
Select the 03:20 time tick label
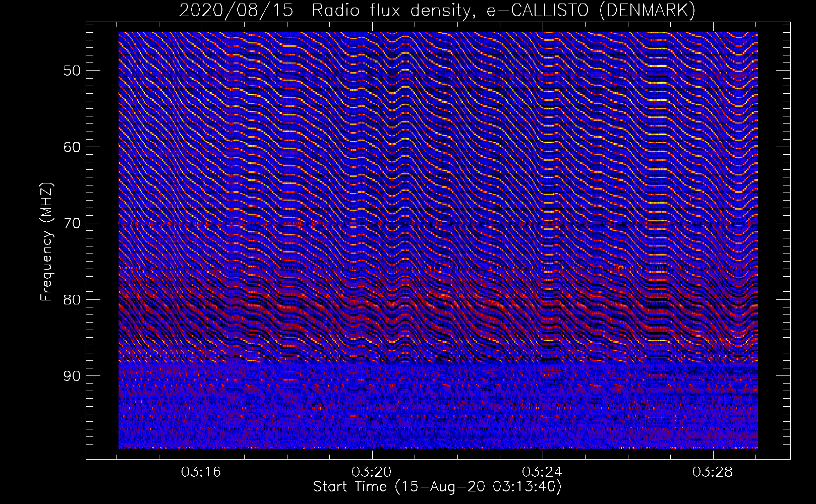pos(372,472)
